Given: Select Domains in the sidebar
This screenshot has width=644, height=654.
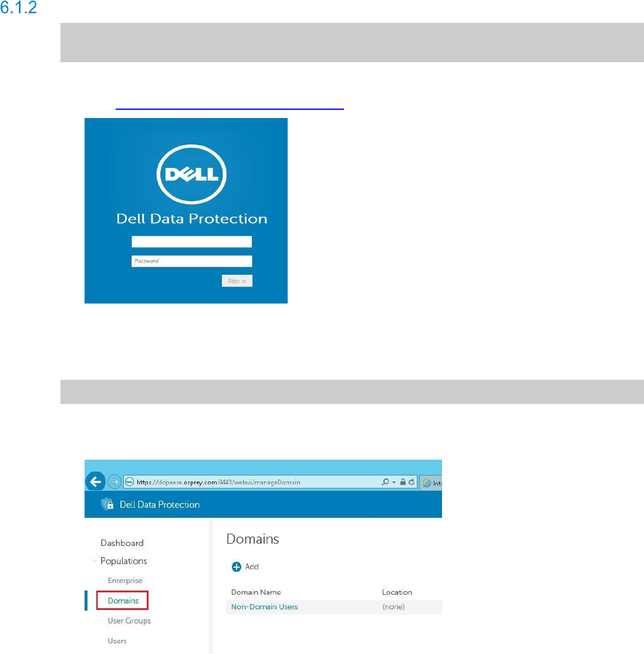Looking at the screenshot, I should pos(123,601).
